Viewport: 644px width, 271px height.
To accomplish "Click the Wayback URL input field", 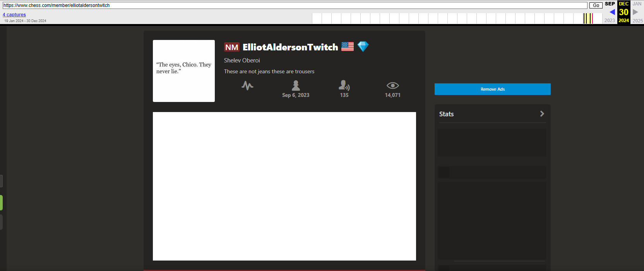I will tap(295, 5).
